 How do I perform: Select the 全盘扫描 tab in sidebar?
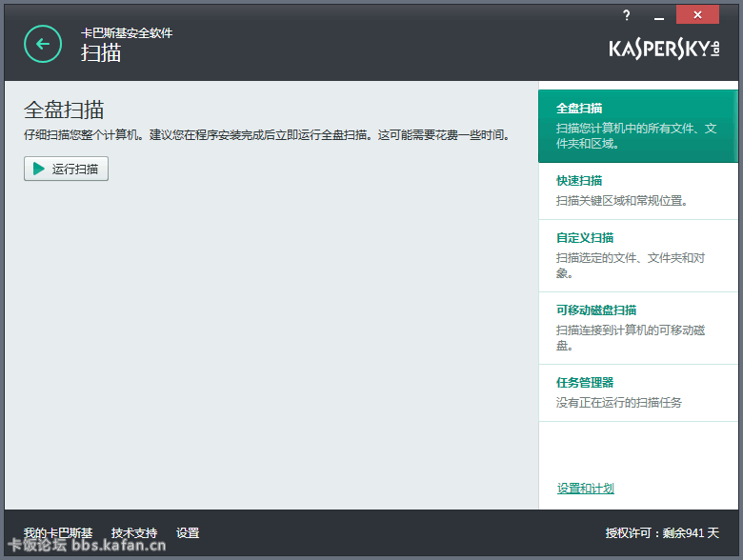click(x=638, y=126)
